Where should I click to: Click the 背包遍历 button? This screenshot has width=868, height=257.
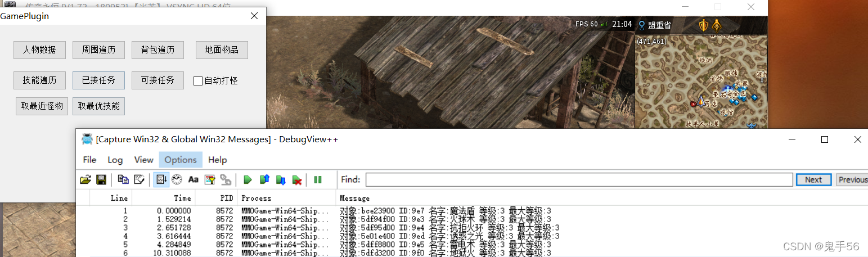tap(158, 50)
